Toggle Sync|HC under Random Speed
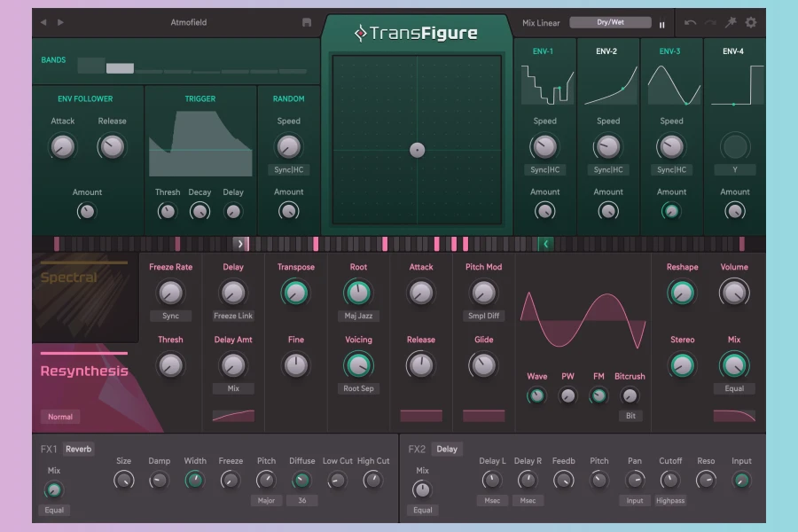Image resolution: width=798 pixels, height=532 pixels. click(x=288, y=169)
